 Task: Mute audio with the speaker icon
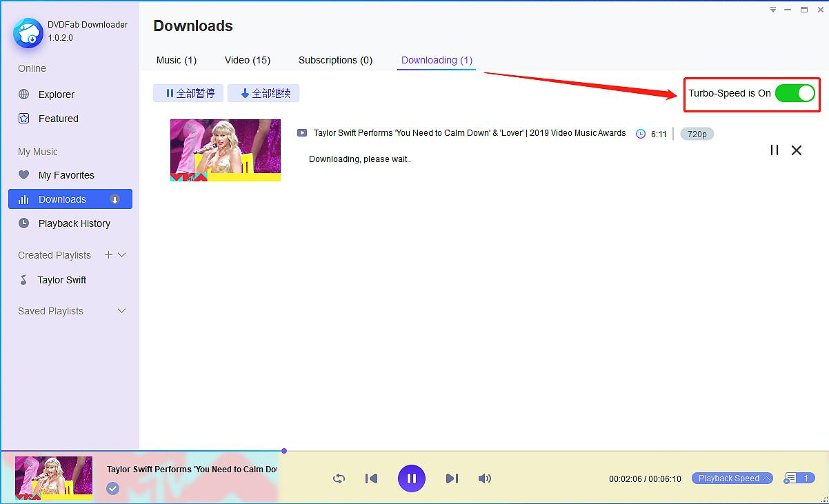(485, 478)
